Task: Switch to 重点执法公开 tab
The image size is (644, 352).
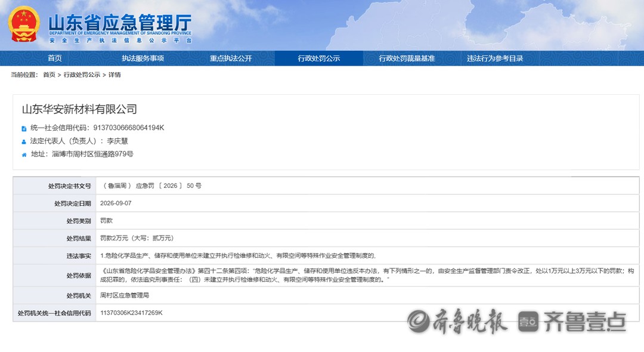Action: (x=231, y=58)
